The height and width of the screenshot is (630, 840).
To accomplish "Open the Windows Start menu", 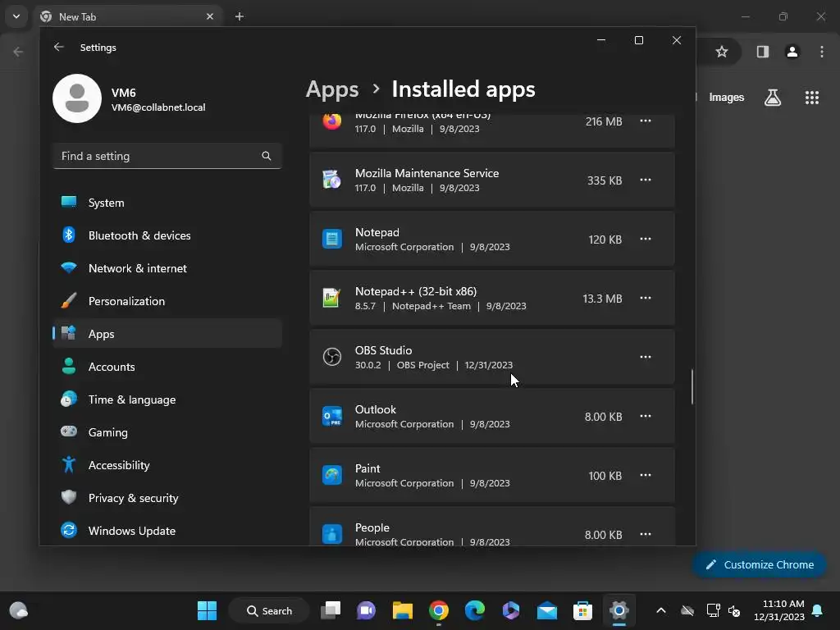I will coord(208,610).
